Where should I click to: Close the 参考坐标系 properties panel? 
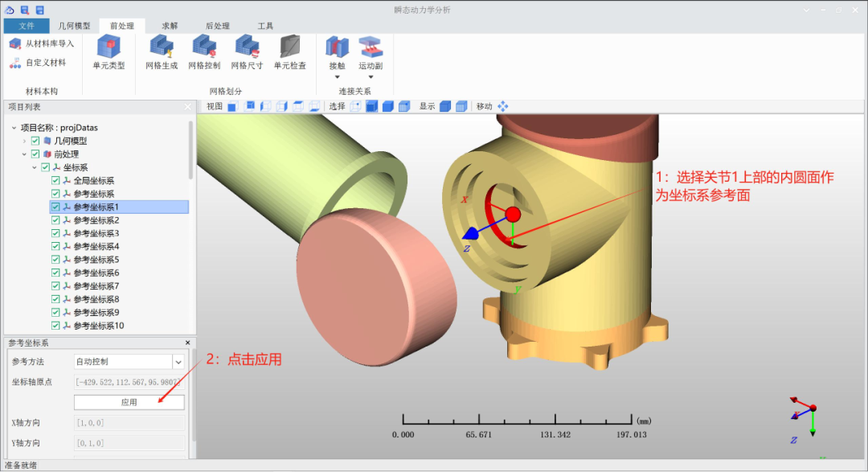[187, 343]
